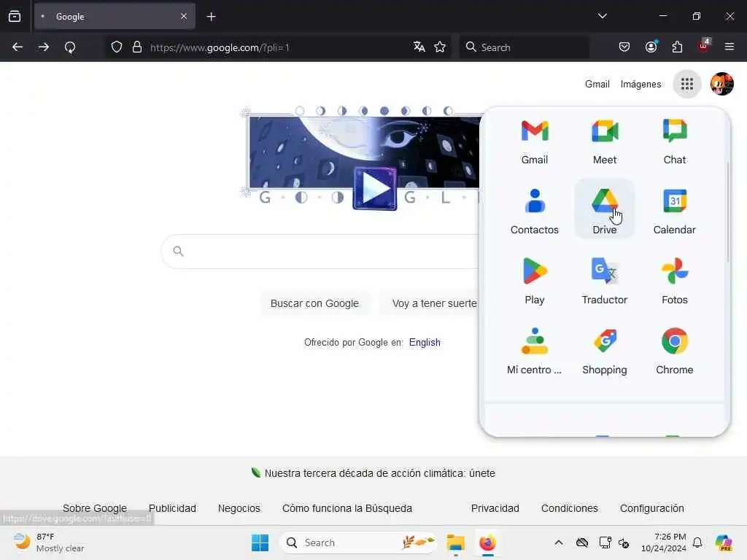Reload the current page
The image size is (747, 560).
click(x=70, y=47)
